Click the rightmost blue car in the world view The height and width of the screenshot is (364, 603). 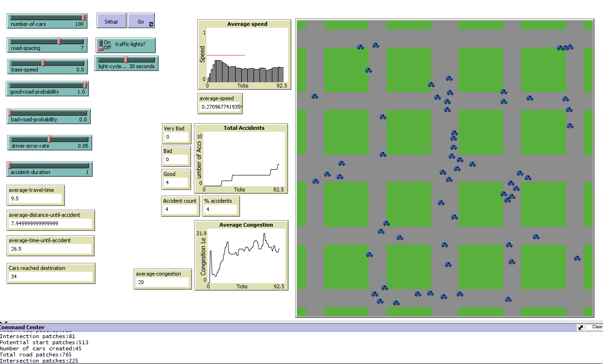tap(577, 258)
